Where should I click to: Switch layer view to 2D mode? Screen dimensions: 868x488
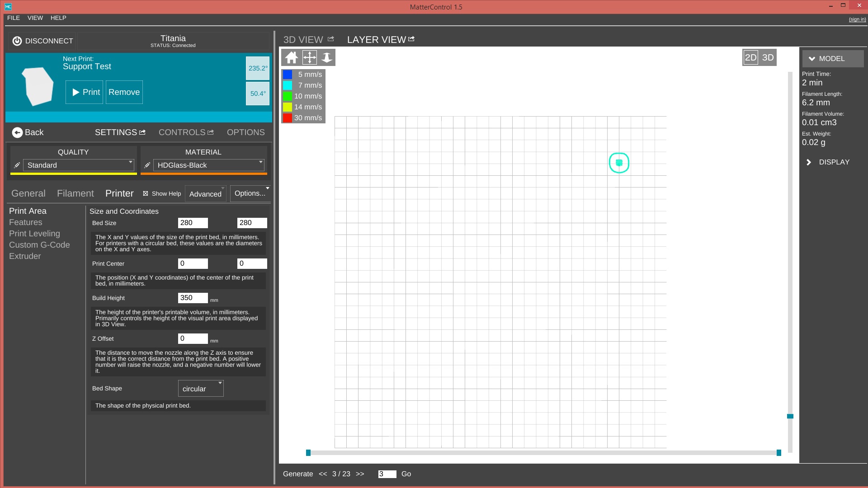point(750,57)
